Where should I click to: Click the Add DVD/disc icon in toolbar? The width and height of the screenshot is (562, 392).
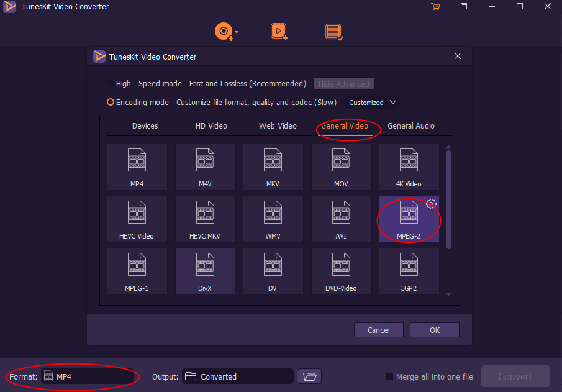(224, 32)
